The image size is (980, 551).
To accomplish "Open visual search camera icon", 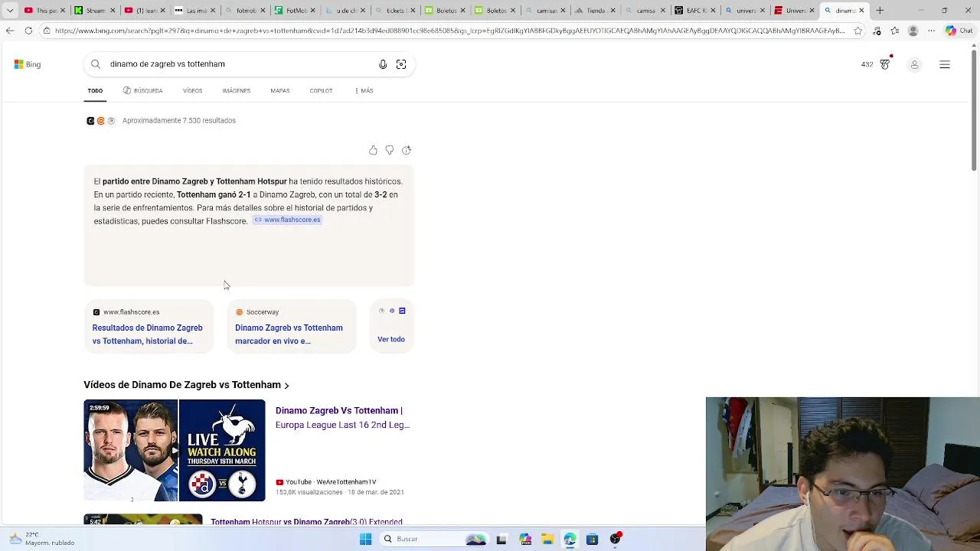I will 401,64.
